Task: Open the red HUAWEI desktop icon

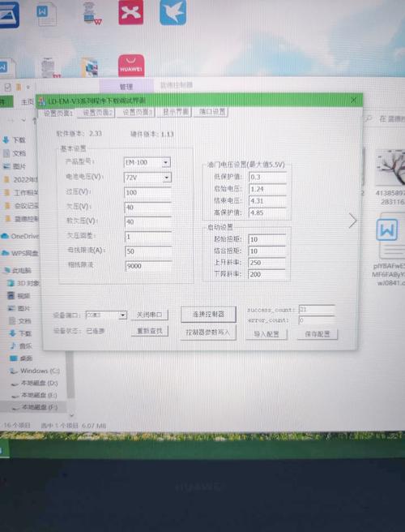Action: (x=131, y=66)
